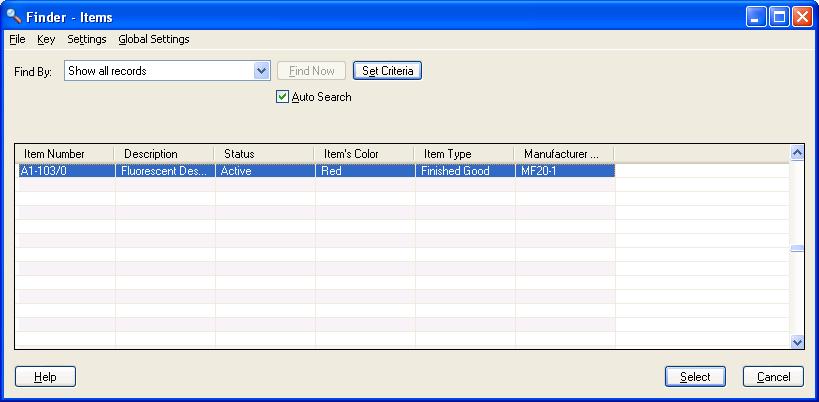Image resolution: width=819 pixels, height=402 pixels.
Task: Click the Find Now button
Action: [x=311, y=71]
